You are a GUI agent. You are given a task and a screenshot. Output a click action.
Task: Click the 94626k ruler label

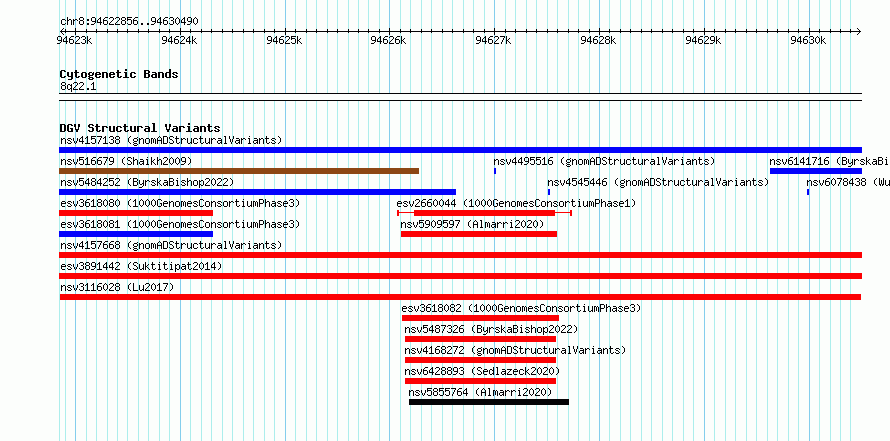tap(389, 40)
